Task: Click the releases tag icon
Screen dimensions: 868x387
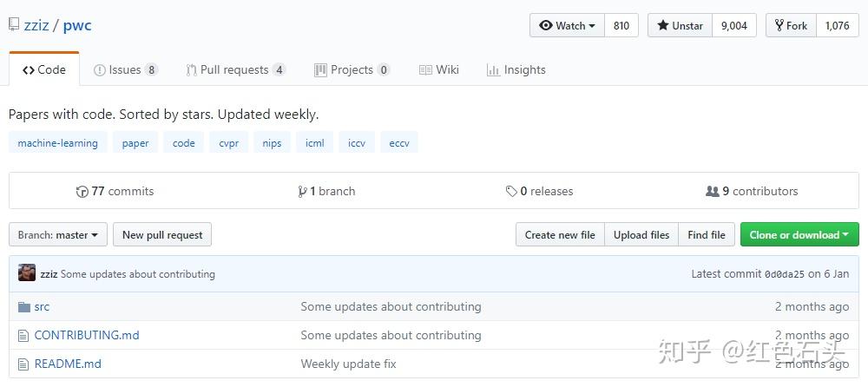Action: click(x=511, y=192)
